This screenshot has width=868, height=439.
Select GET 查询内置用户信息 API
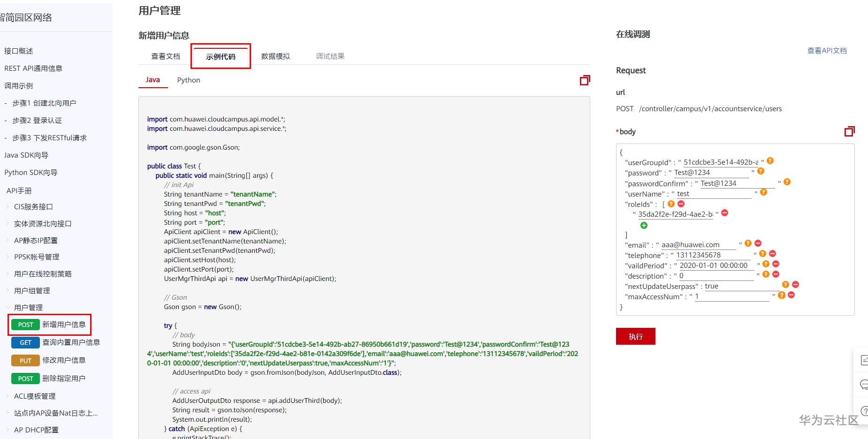[x=56, y=342]
